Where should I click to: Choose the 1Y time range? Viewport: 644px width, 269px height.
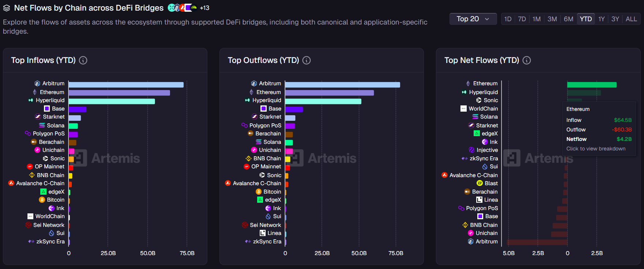[x=601, y=19]
